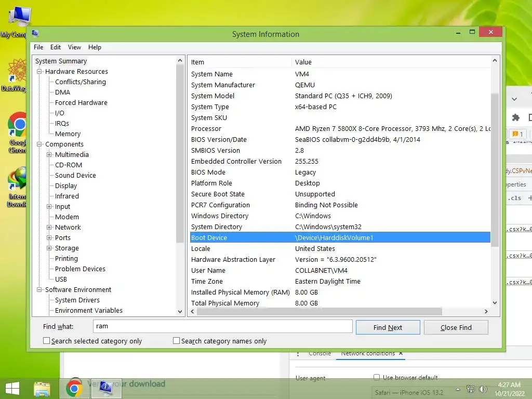The image size is (532, 399).
Task: Expand the Ports node
Action: (x=49, y=238)
